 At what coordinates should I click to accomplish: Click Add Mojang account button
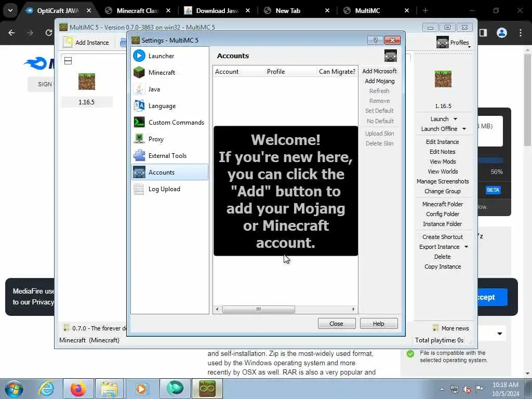(x=379, y=81)
